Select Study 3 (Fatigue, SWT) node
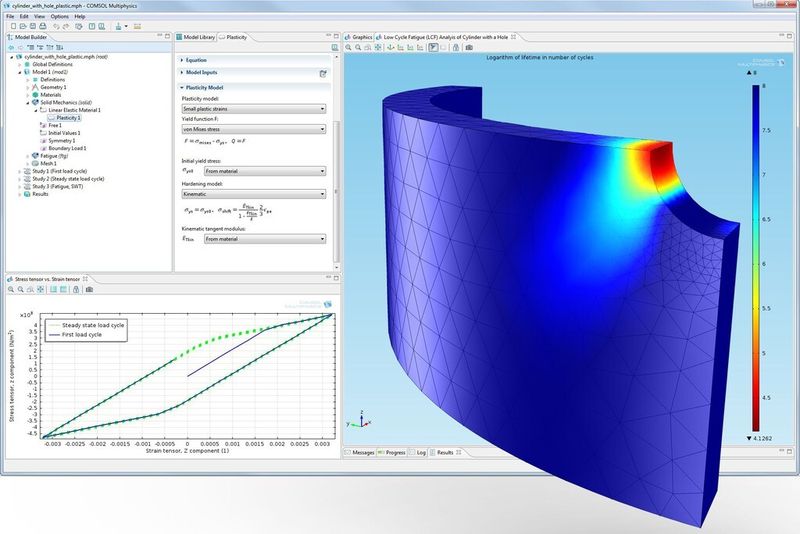Image resolution: width=800 pixels, height=534 pixels. [53, 187]
